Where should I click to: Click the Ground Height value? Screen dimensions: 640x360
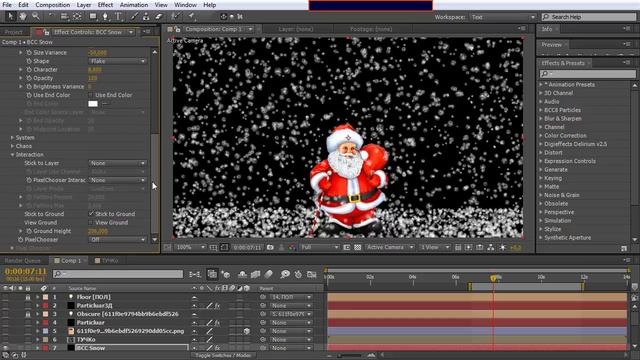click(x=98, y=231)
